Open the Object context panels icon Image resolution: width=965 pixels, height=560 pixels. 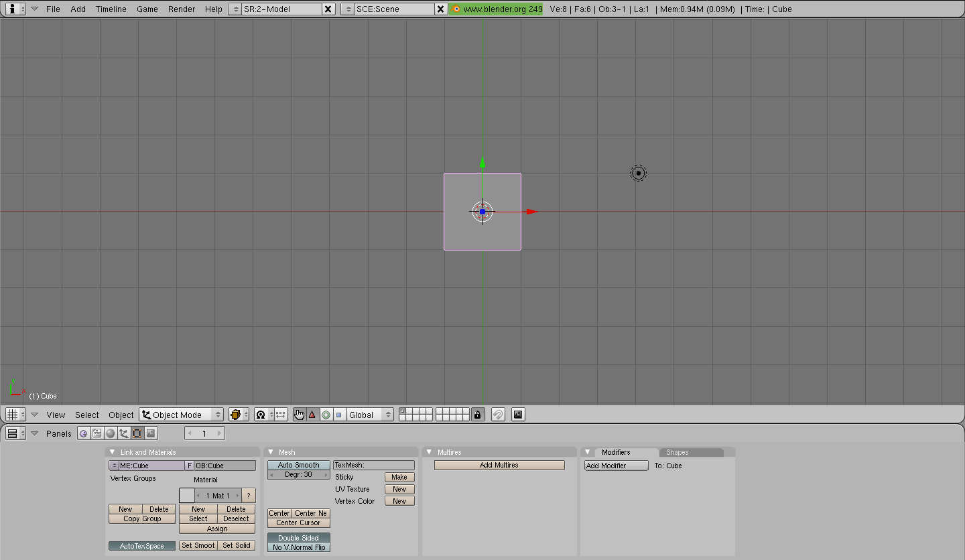click(x=124, y=433)
